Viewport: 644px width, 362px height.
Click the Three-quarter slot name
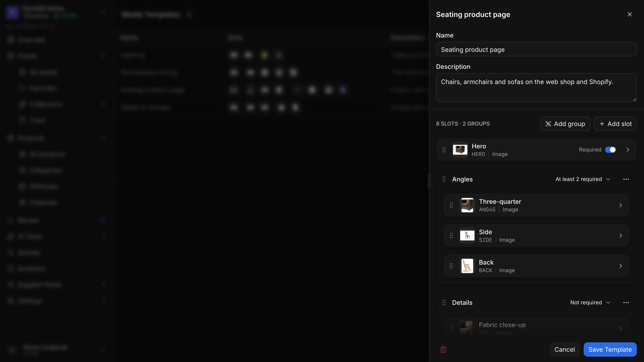pyautogui.click(x=500, y=202)
